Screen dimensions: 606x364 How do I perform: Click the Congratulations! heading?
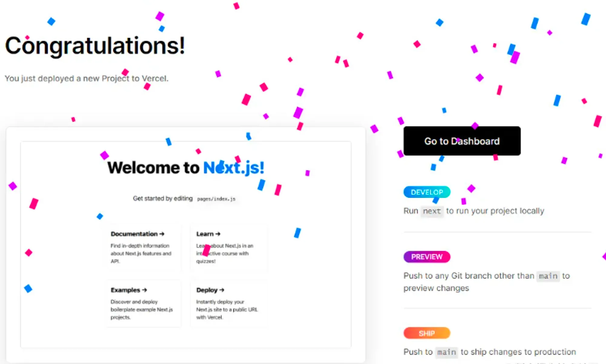95,45
